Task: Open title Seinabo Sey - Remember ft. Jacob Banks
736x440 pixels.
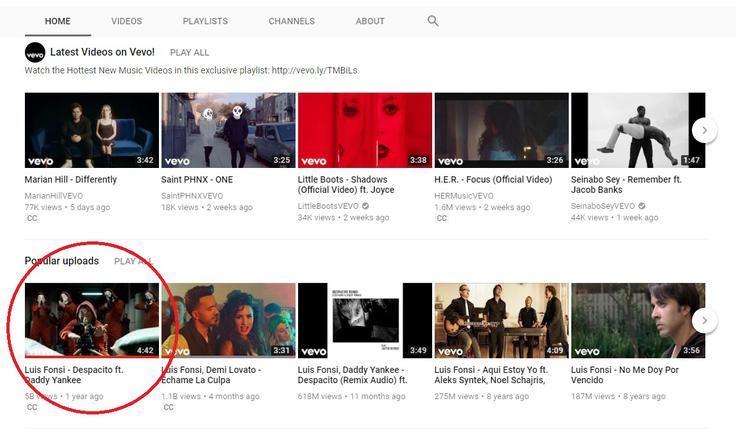Action: [x=626, y=185]
